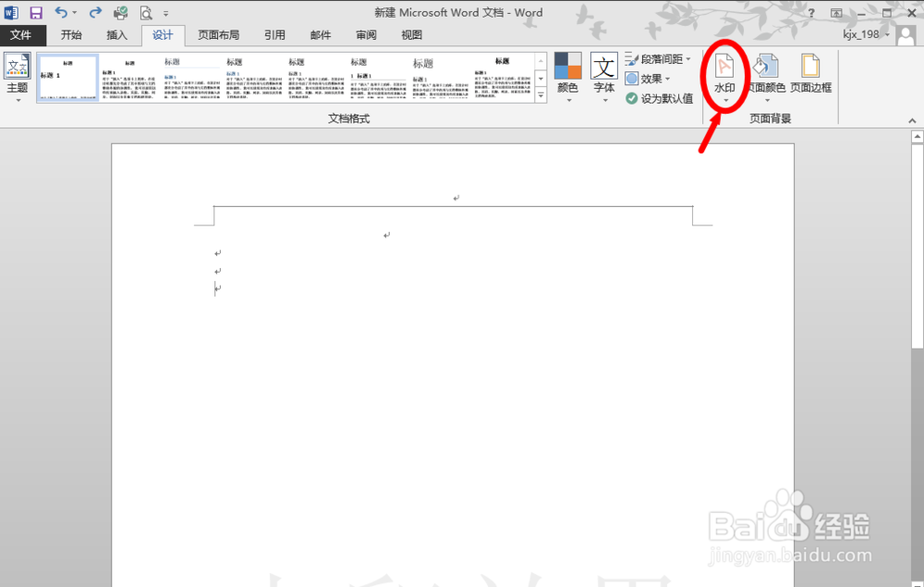Open Print Preview from the Quick Access Toolbar

146,12
